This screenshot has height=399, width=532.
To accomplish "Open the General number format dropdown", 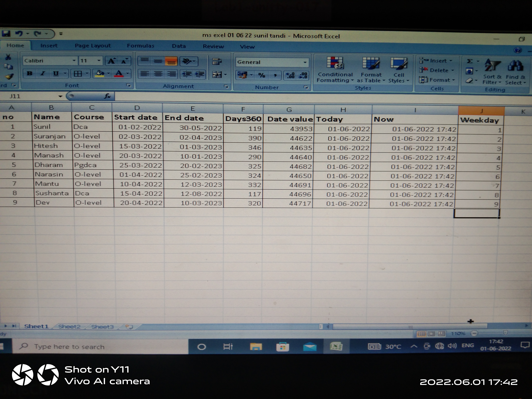I will tap(305, 63).
